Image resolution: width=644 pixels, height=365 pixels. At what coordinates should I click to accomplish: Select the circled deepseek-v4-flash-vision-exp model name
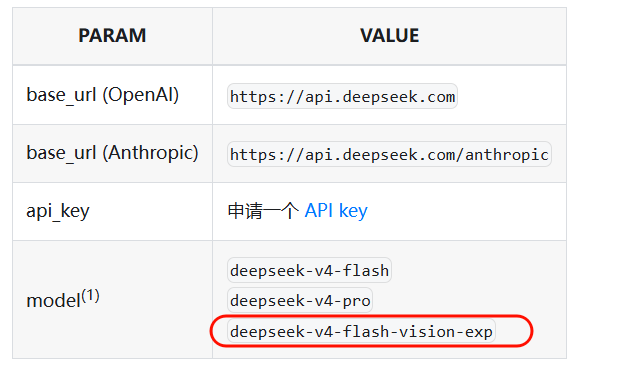[361, 331]
